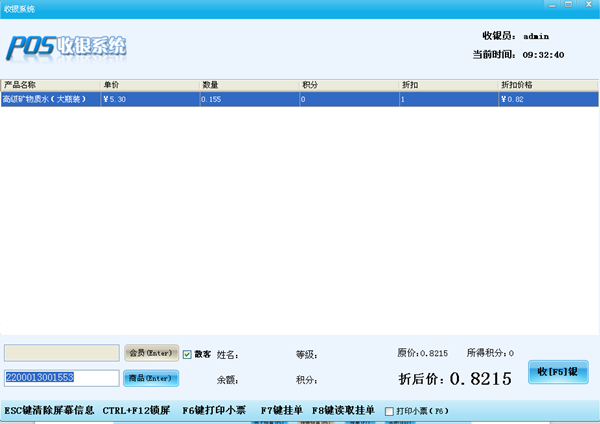This screenshot has height=424, width=600.
Task: Click the POS收银系统 logo
Action: (68, 47)
